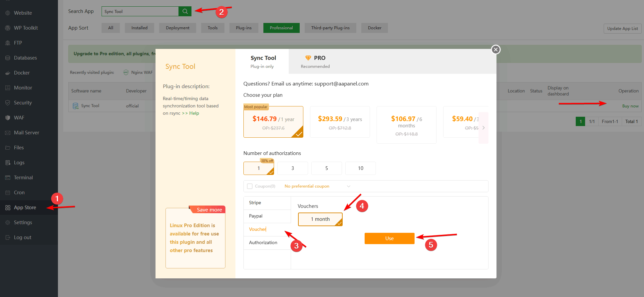Screen dimensions: 644x297
Task: Click the FTP icon in sidebar
Action: point(8,43)
